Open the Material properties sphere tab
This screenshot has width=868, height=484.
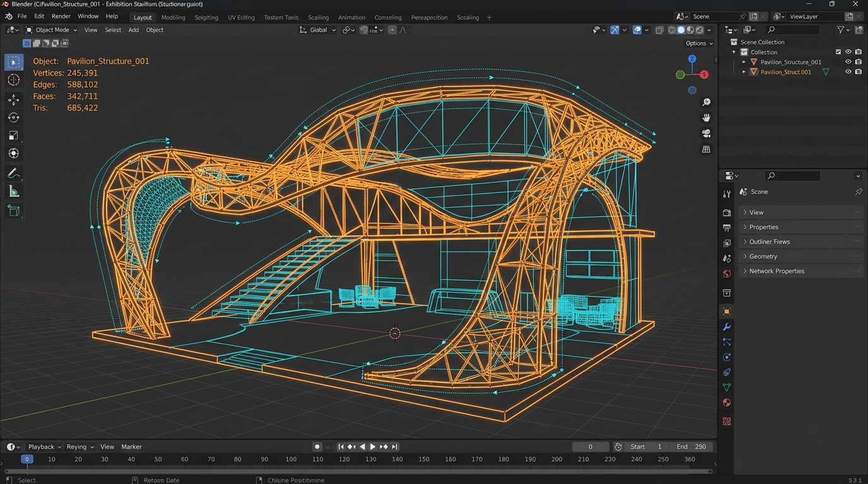click(x=727, y=403)
